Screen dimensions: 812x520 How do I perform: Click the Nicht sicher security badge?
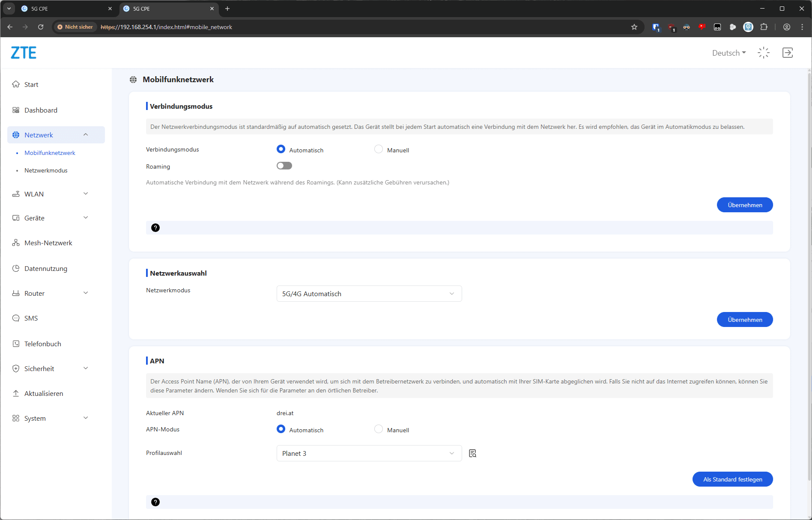click(75, 27)
